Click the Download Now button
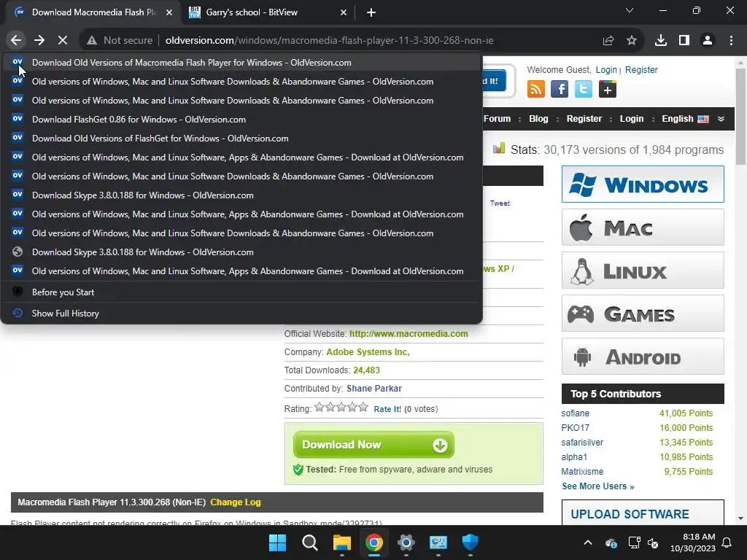 (373, 445)
